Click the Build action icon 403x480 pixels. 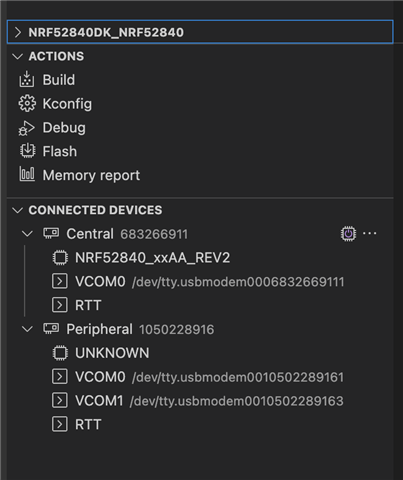(x=27, y=80)
